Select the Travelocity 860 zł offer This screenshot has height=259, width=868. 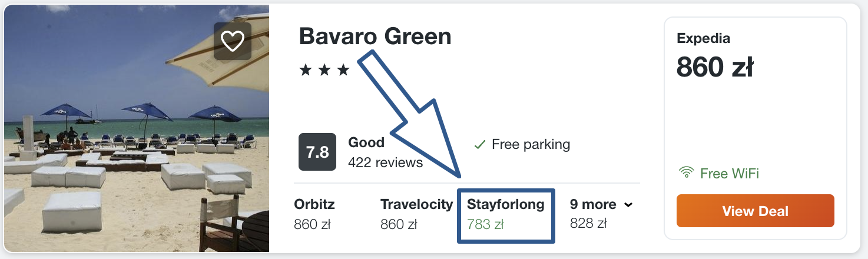[x=416, y=214]
